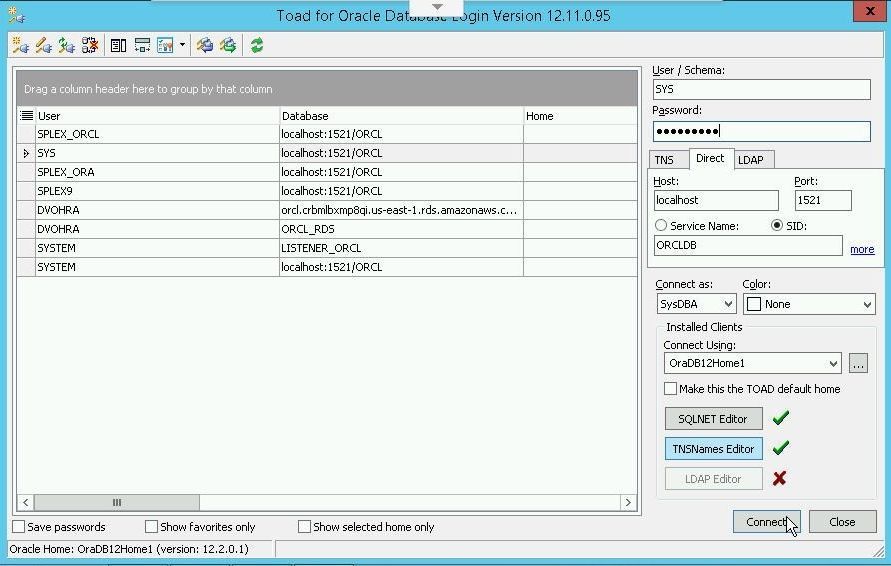Click the ORCLDB SID input field
This screenshot has width=891, height=566.
coord(748,245)
